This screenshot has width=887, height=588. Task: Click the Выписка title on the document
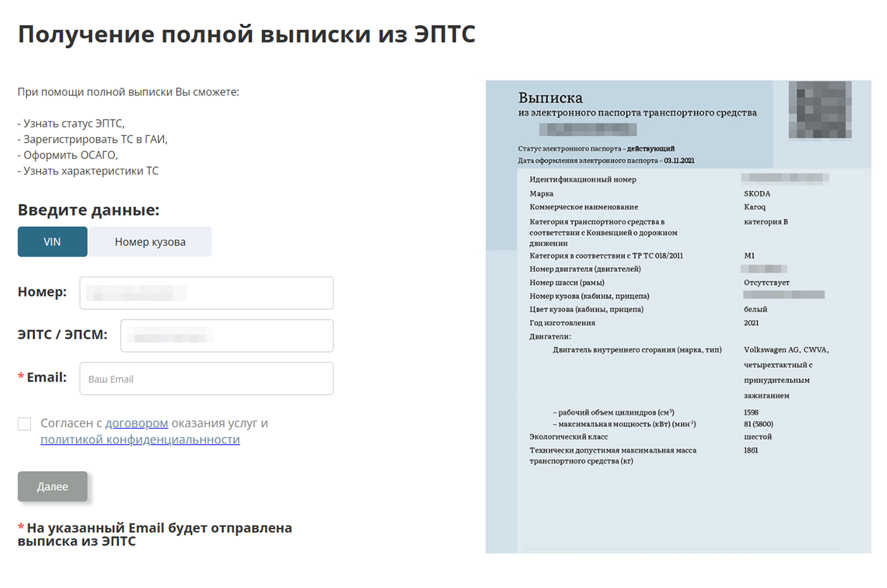(550, 98)
